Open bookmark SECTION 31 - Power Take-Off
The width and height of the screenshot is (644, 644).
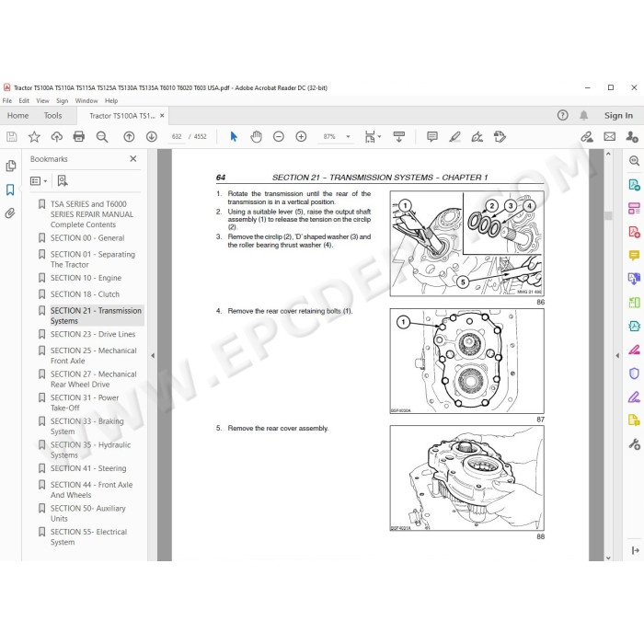click(x=85, y=403)
